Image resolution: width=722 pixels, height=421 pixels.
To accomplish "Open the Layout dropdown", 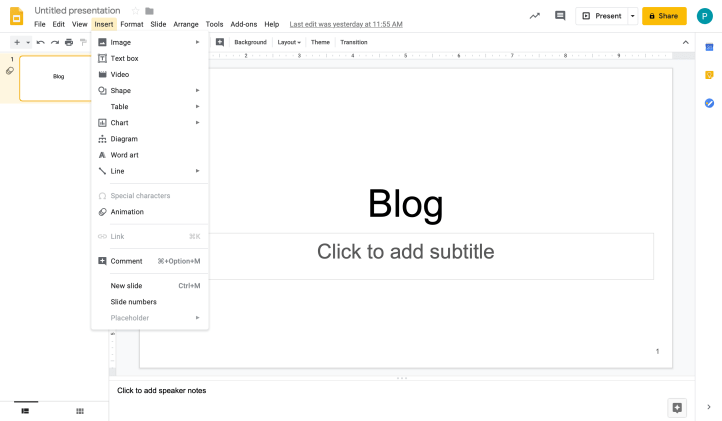I will click(x=289, y=42).
